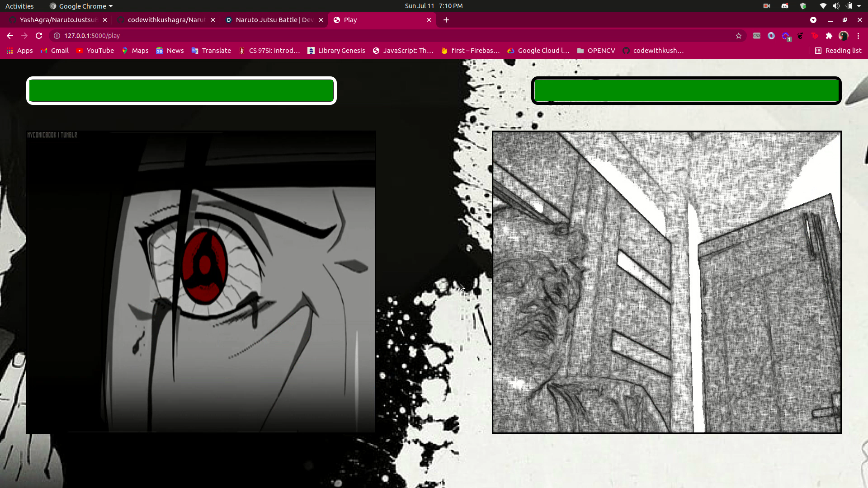Click the sketch-filtered webcam feed

(666, 282)
